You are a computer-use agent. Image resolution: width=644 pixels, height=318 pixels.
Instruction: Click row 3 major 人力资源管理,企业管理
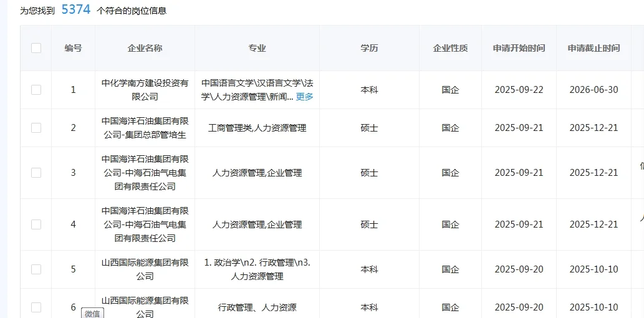coord(257,173)
